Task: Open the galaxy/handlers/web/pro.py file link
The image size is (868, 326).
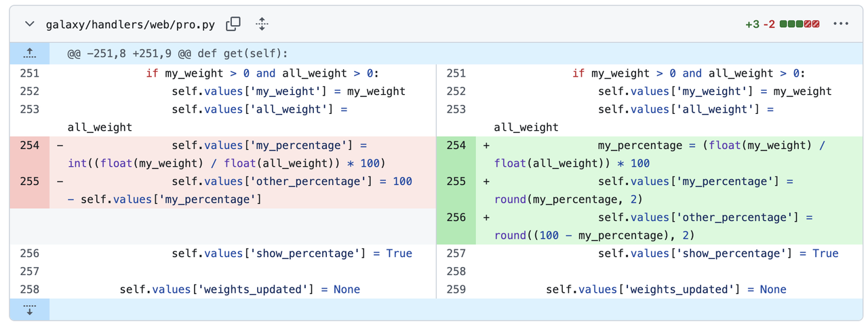Action: click(130, 24)
